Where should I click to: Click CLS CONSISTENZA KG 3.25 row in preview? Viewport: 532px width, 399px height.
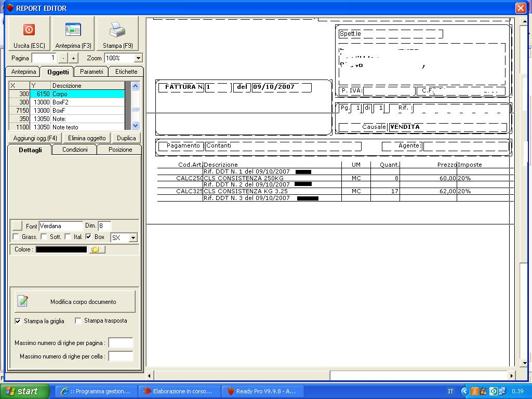pos(246,191)
